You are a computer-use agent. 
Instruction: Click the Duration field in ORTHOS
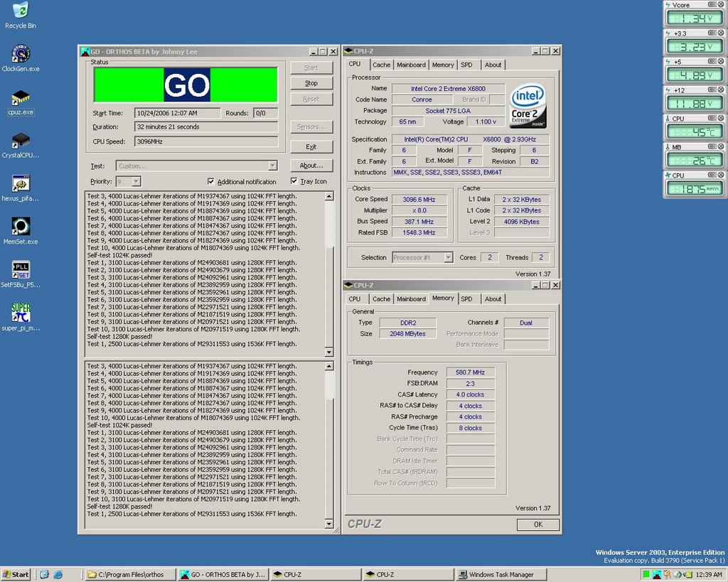[206, 126]
